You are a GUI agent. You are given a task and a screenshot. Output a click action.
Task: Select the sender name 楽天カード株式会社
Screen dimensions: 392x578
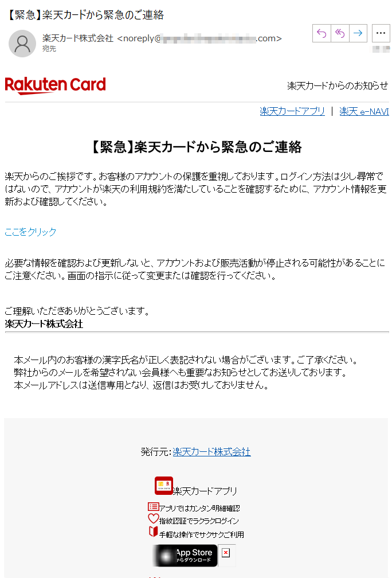pos(78,38)
